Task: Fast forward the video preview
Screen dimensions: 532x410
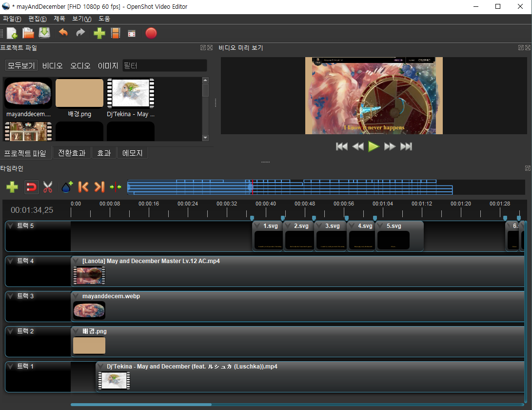Action: pos(390,146)
